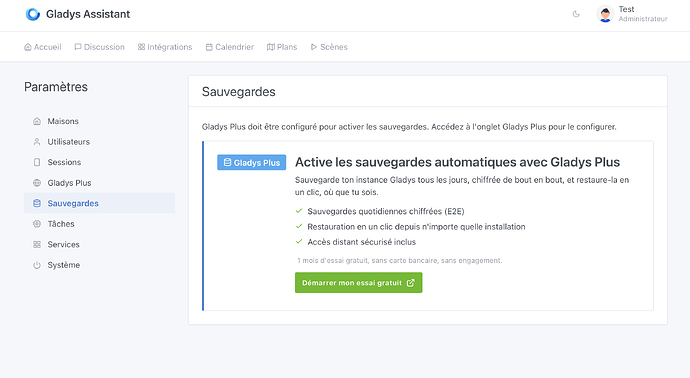Click text Restauration en un clic

coord(416,227)
